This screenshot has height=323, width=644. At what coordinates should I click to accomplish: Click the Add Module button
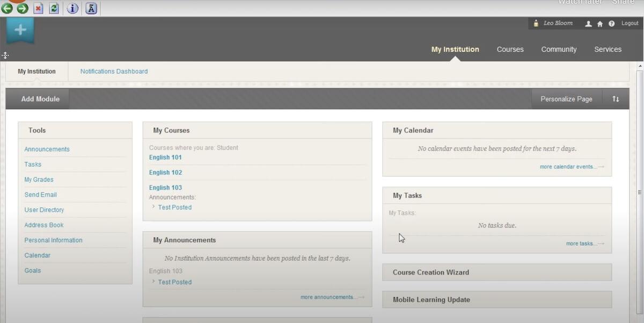tap(40, 99)
